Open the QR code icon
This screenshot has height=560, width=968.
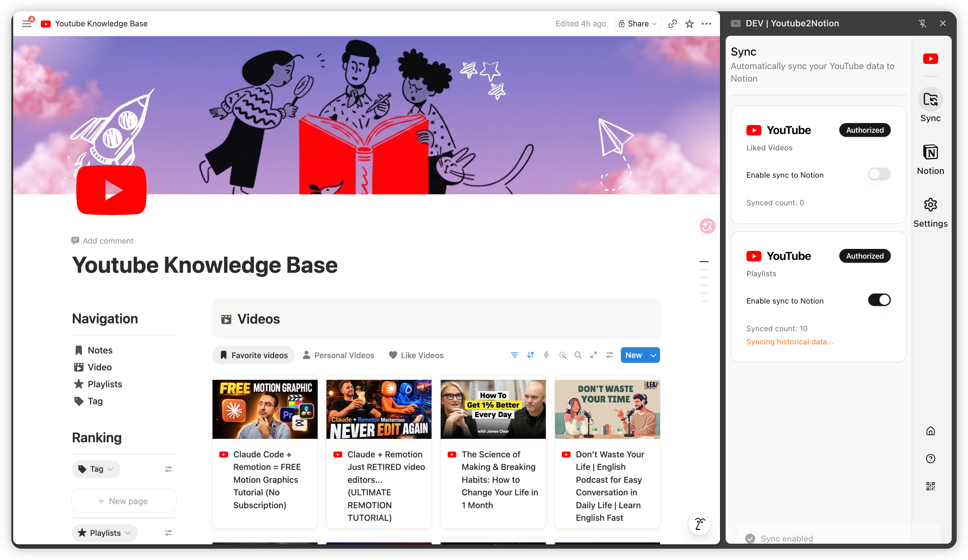(930, 486)
